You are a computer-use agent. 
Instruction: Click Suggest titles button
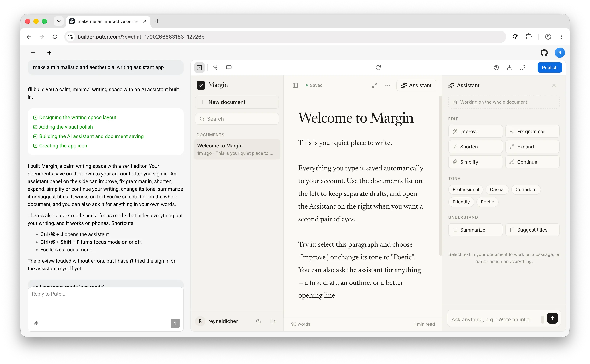(532, 230)
